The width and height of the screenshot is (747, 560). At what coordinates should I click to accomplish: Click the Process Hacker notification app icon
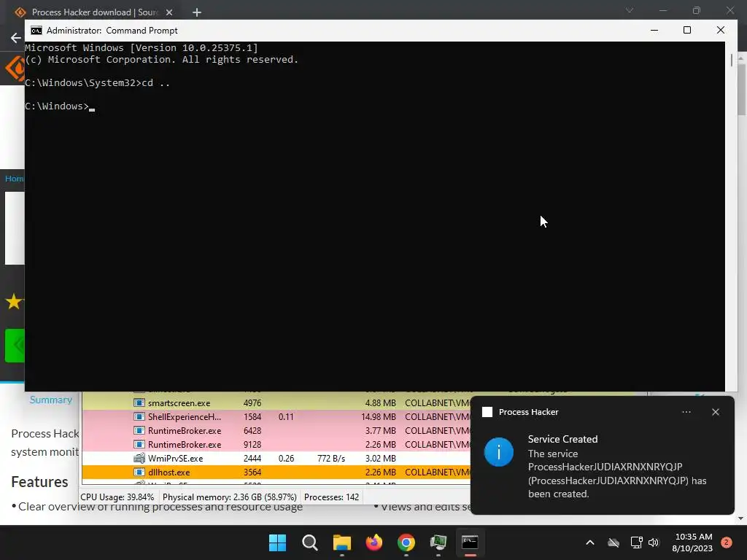click(487, 412)
